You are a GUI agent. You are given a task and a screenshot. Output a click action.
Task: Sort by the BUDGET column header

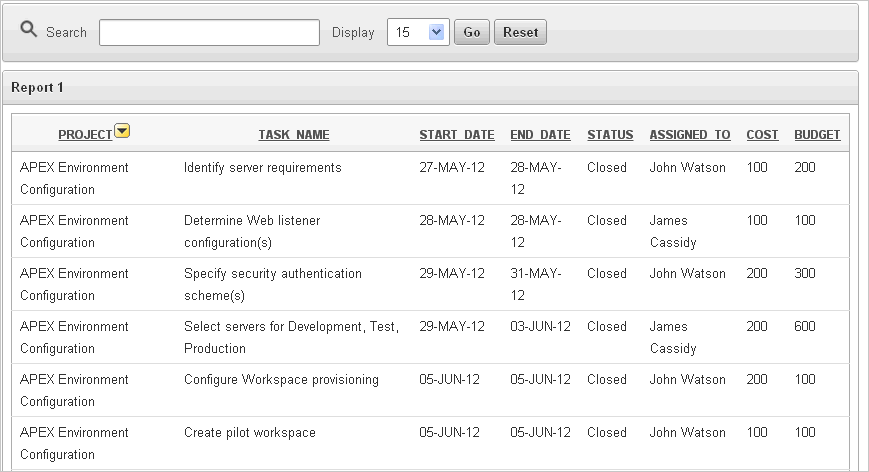[x=817, y=135]
